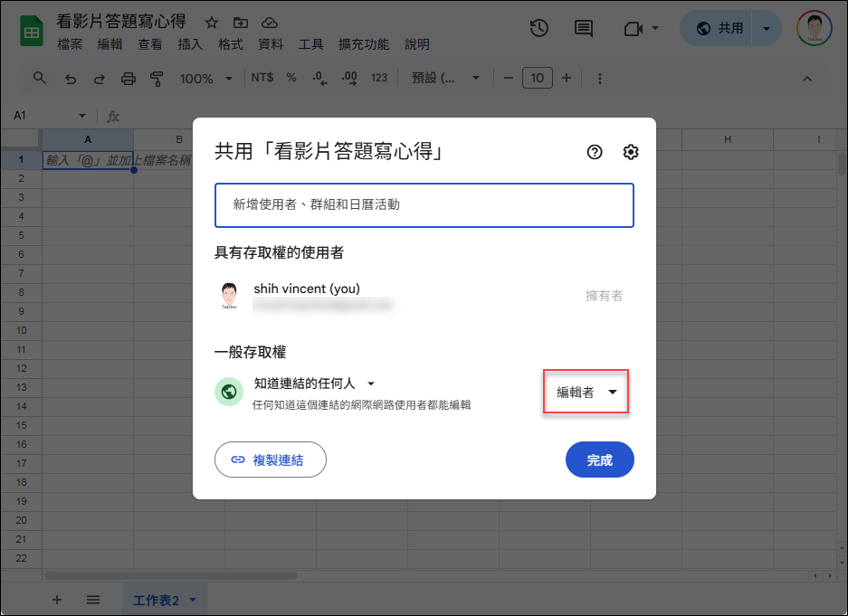Image resolution: width=848 pixels, height=616 pixels.
Task: Open the comments panel icon
Action: tap(583, 28)
